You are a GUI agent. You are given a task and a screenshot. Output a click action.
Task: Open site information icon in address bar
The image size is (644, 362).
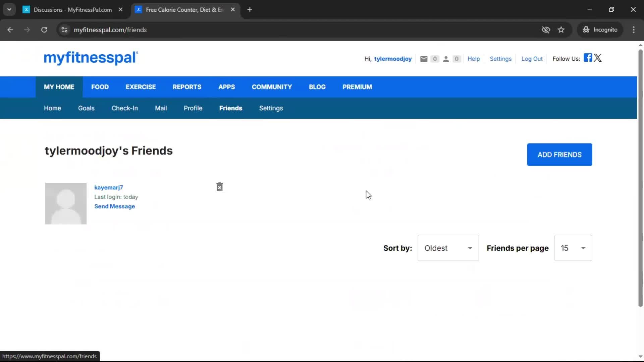pyautogui.click(x=64, y=30)
